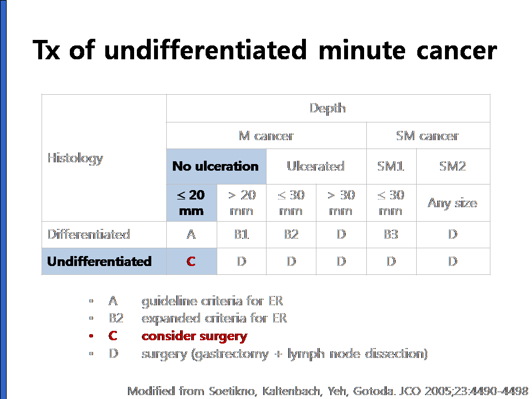Viewport: 532px width, 399px height.
Task: Click the 'SM cancer' column header
Action: 428,136
